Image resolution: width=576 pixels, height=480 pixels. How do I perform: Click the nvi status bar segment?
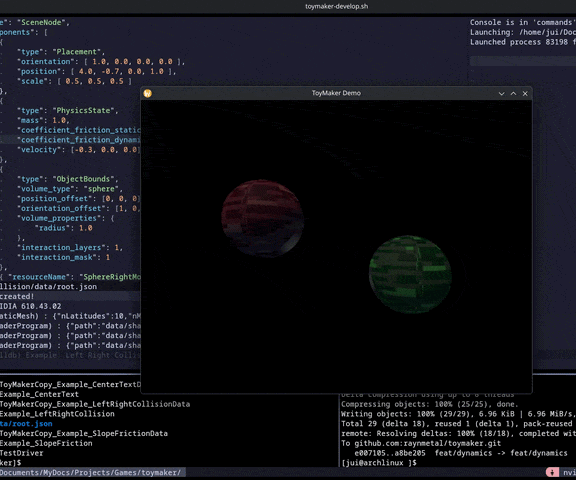point(569,473)
